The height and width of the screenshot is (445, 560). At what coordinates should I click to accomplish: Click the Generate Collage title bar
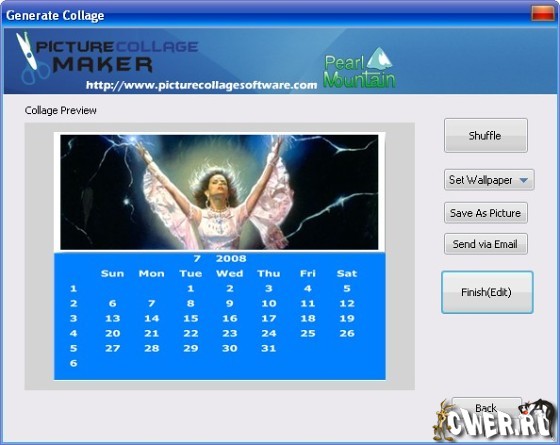(264, 15)
